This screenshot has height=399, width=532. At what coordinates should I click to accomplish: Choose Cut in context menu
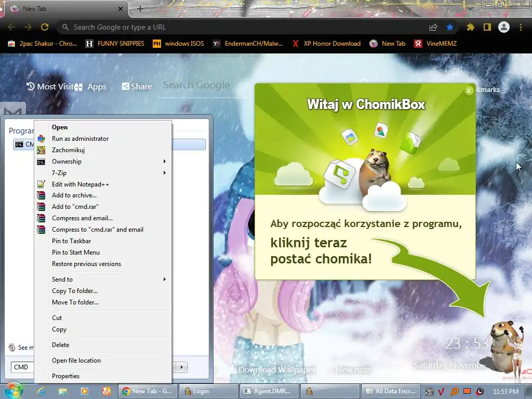click(103, 318)
